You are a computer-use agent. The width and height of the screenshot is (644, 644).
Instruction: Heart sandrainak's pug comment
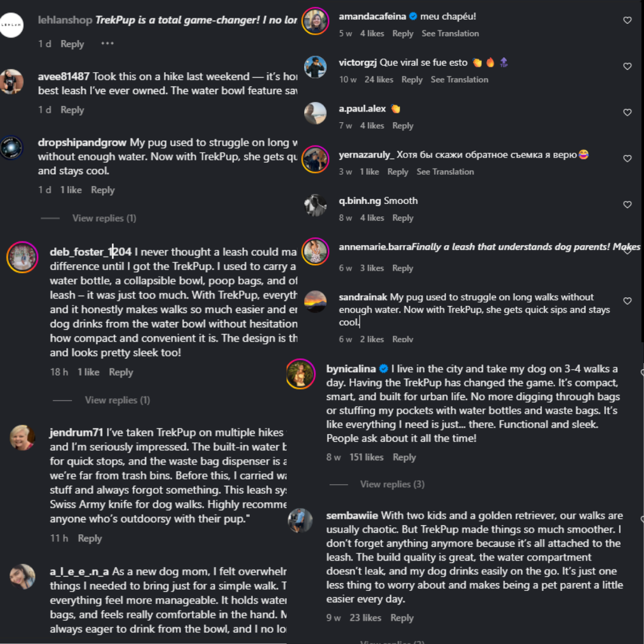pyautogui.click(x=627, y=301)
